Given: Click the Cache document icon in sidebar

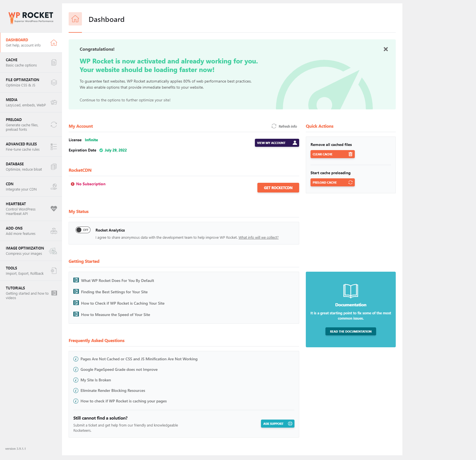Looking at the screenshot, I should [54, 63].
